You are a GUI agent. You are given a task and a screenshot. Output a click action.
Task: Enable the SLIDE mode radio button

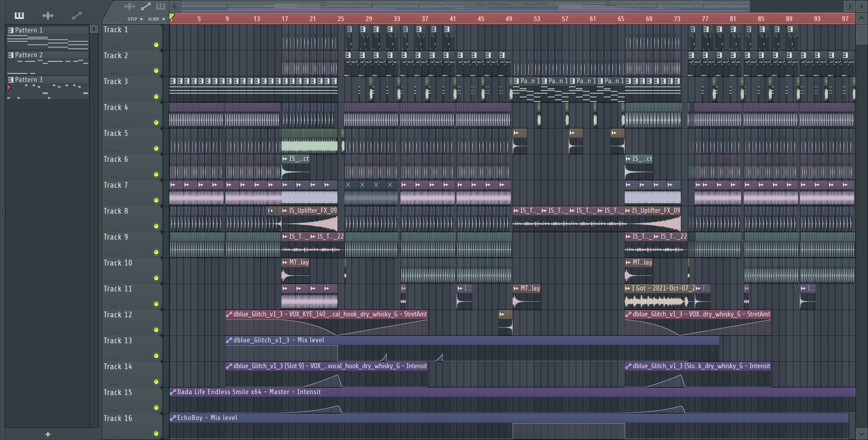[164, 19]
